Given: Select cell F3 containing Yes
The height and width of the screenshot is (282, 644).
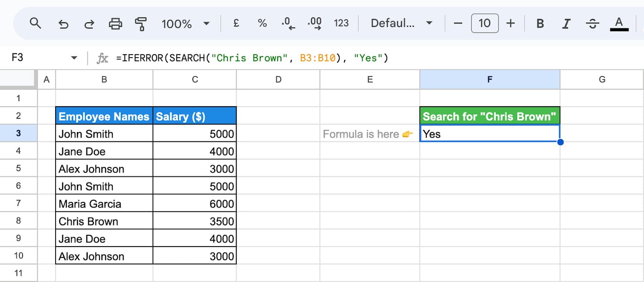Looking at the screenshot, I should pyautogui.click(x=490, y=133).
